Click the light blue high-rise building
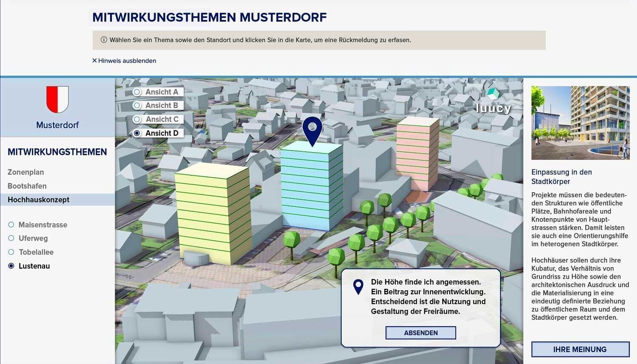 312,187
